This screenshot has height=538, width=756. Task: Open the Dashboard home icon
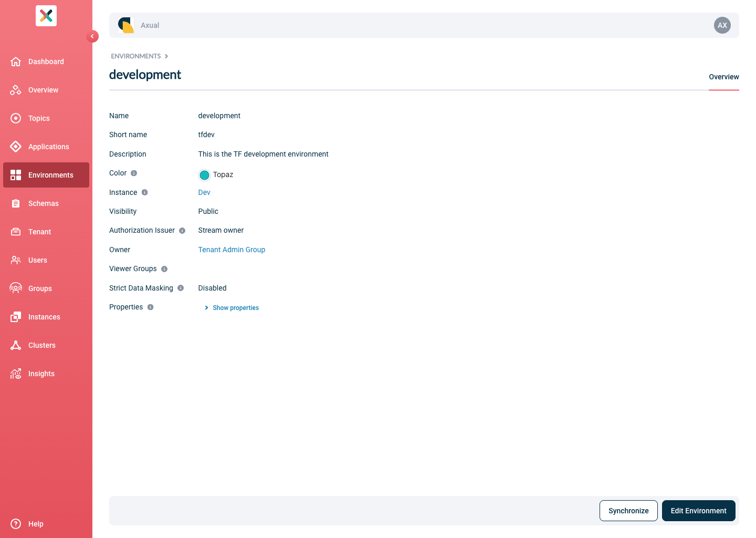coord(16,61)
